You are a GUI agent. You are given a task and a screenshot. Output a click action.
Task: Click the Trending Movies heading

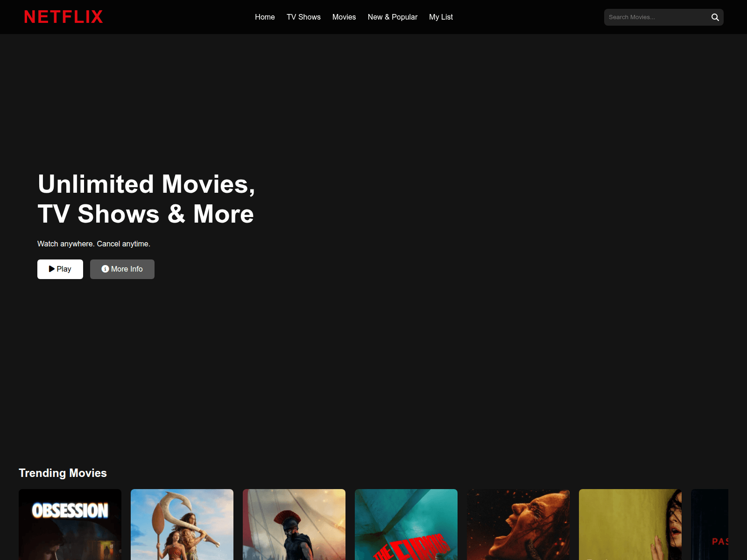tap(63, 473)
